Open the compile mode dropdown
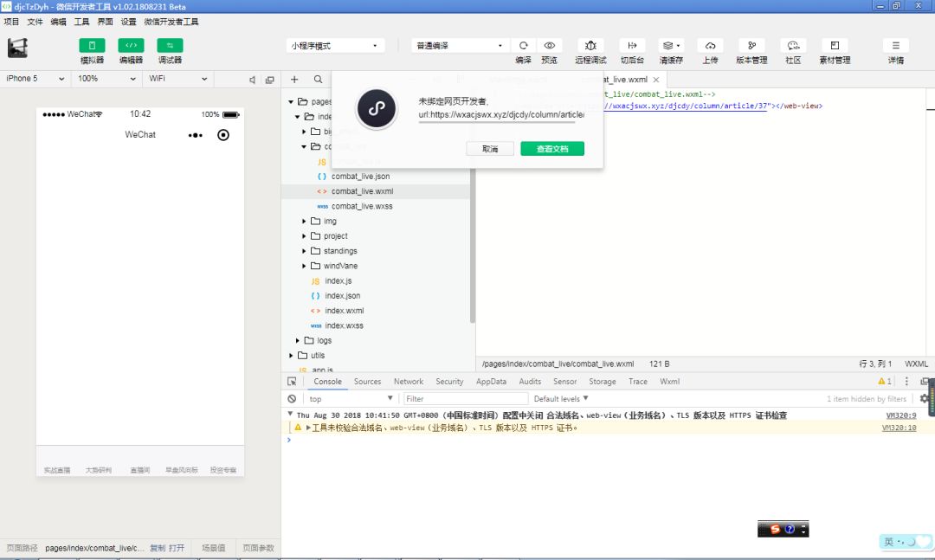Screen dimensions: 935x560 [x=460, y=45]
